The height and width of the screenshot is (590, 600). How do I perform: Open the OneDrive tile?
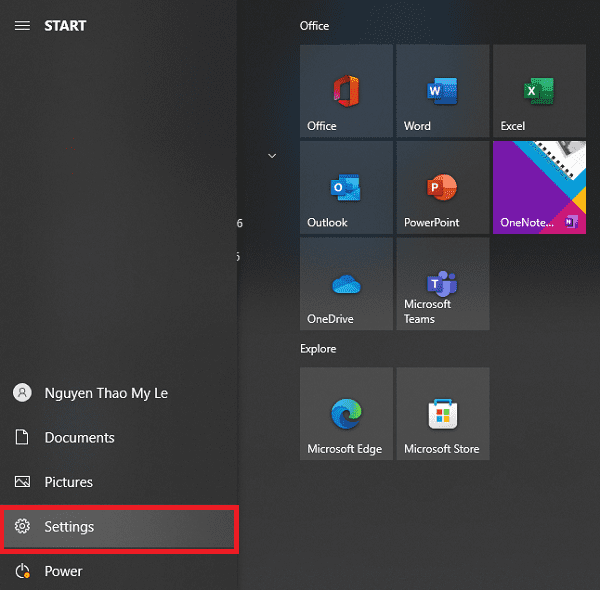[346, 284]
